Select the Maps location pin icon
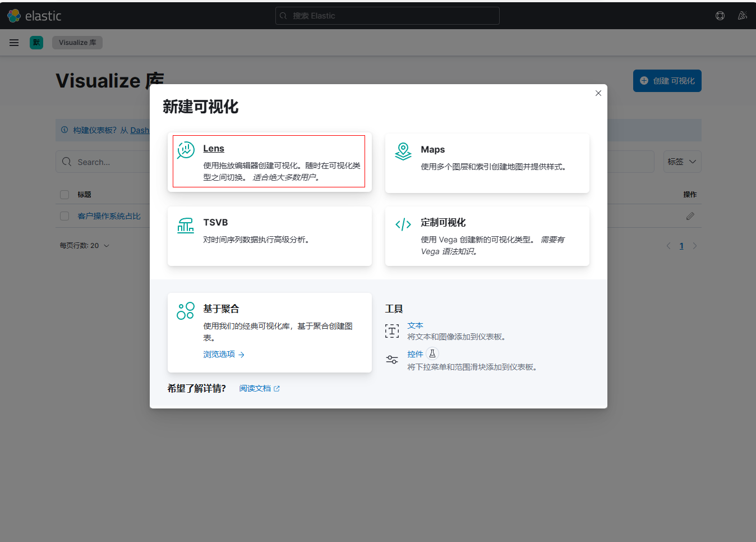 point(403,151)
